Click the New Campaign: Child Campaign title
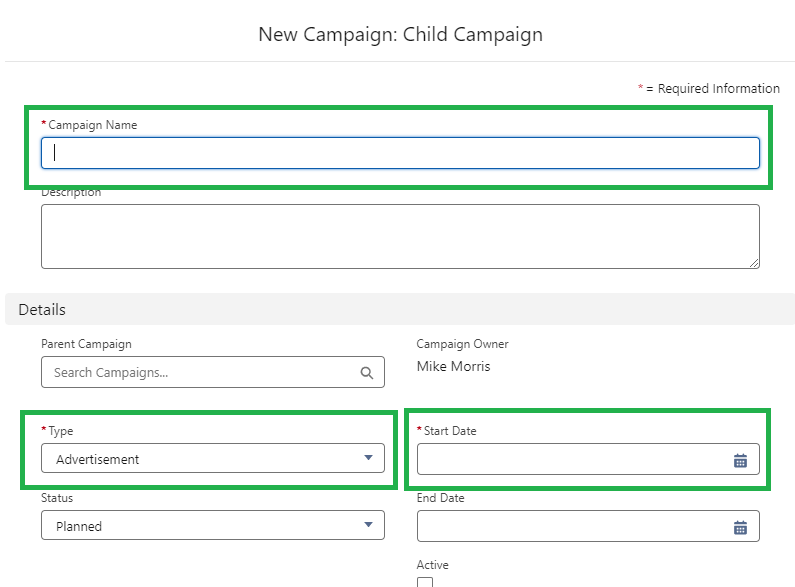Image resolution: width=795 pixels, height=587 pixels. (x=400, y=34)
